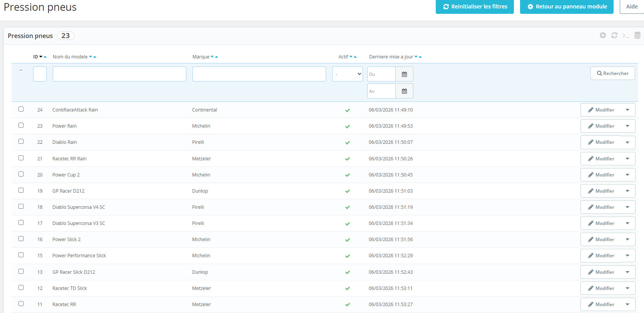Open the 'Au' date calendar picker

point(404,91)
